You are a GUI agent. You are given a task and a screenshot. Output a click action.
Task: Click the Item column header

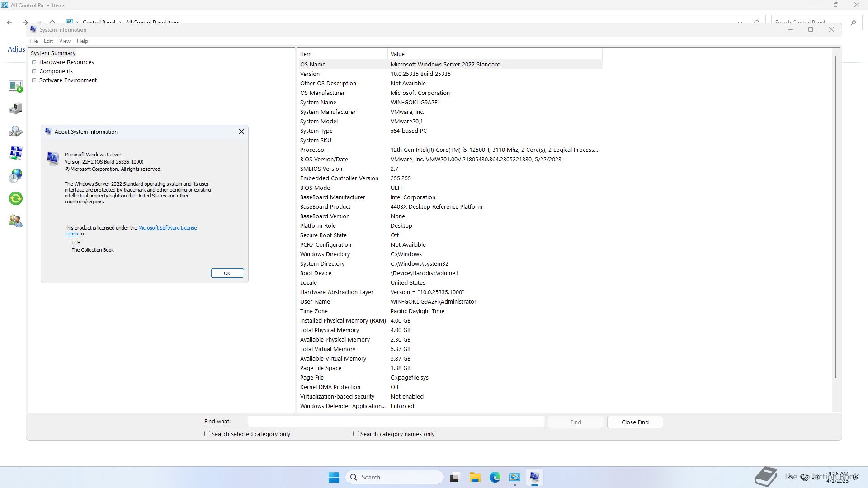(342, 54)
